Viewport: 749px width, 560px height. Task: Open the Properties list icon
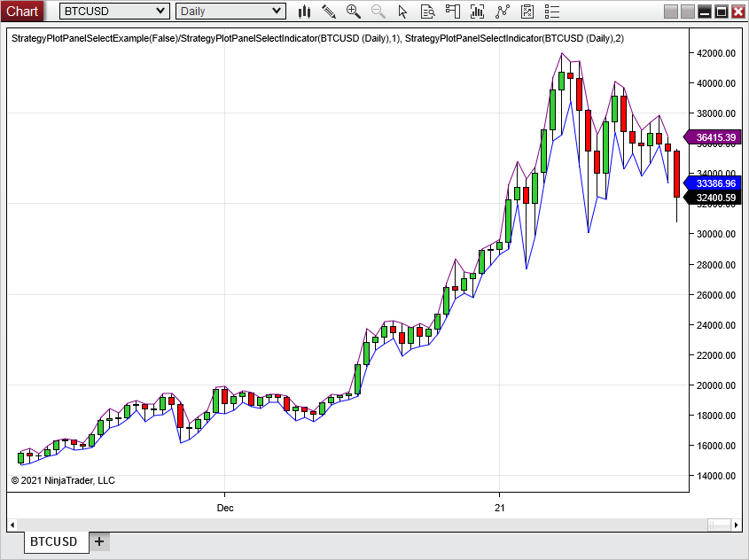(x=551, y=12)
